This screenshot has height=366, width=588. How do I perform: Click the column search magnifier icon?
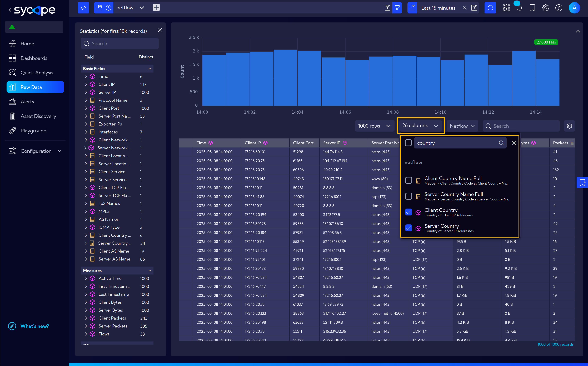(501, 143)
